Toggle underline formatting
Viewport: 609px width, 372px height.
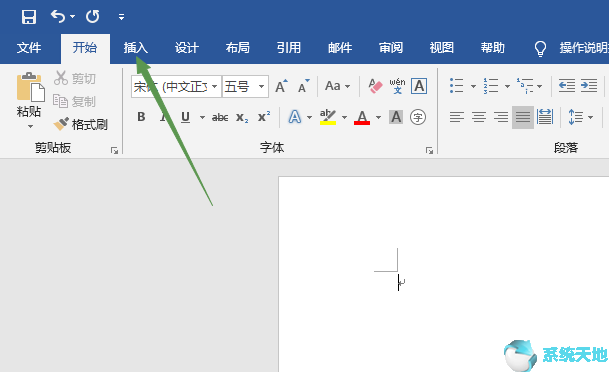pos(186,117)
